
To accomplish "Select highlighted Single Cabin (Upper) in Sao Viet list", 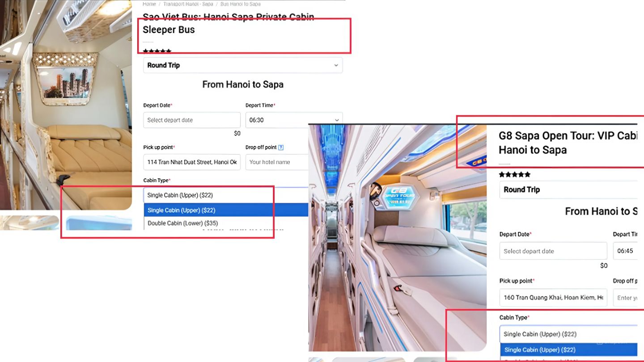I will pyautogui.click(x=182, y=210).
